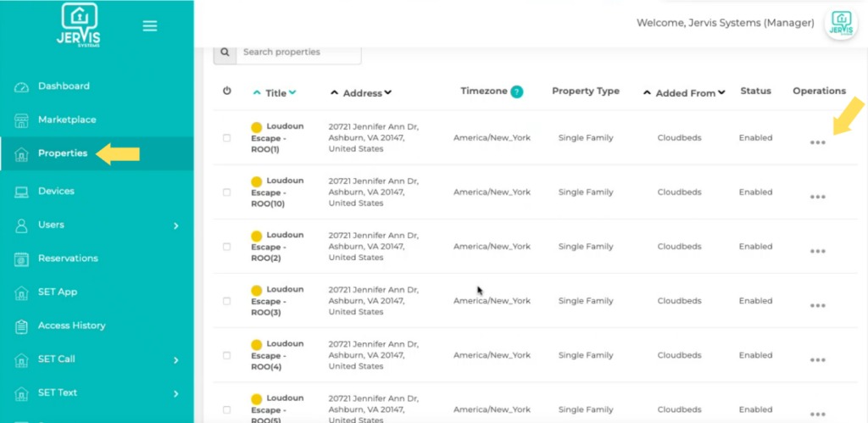The image size is (868, 423).
Task: Click America/New_York cell in ROO(1) row
Action: click(x=492, y=138)
